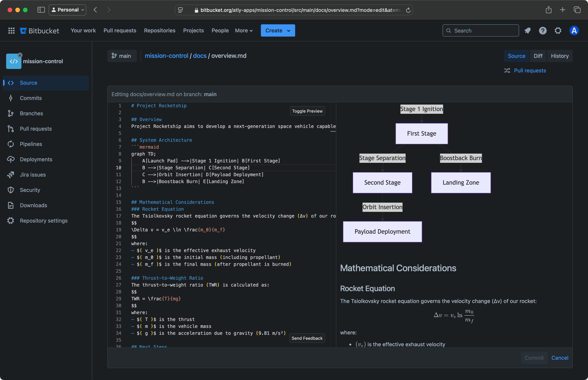Click the docs breadcrumb link
588x380 pixels.
pos(200,56)
